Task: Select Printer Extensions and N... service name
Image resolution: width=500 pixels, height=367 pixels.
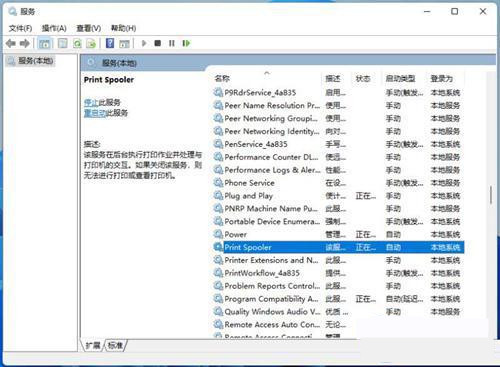Action: tap(272, 260)
